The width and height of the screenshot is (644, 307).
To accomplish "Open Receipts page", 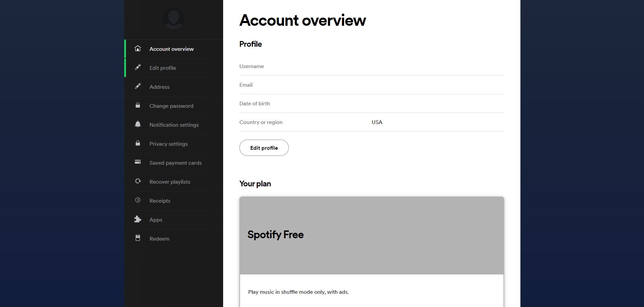I will coord(174,201).
